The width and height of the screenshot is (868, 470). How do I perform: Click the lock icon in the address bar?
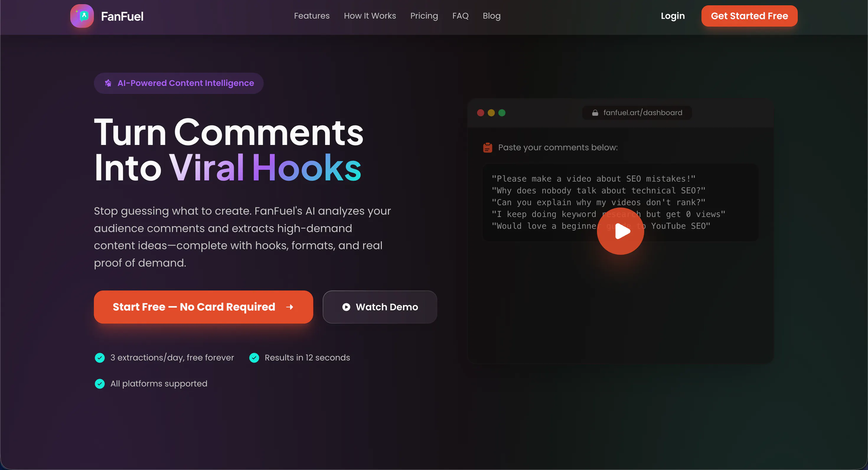595,113
